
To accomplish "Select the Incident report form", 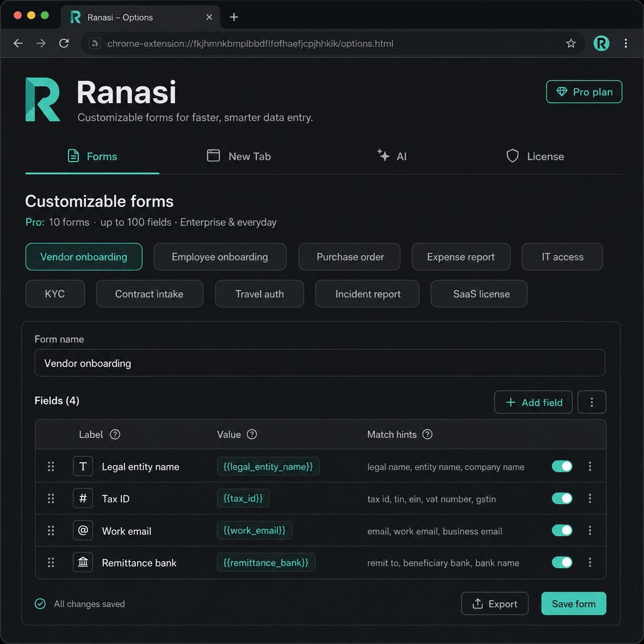I will (x=367, y=294).
